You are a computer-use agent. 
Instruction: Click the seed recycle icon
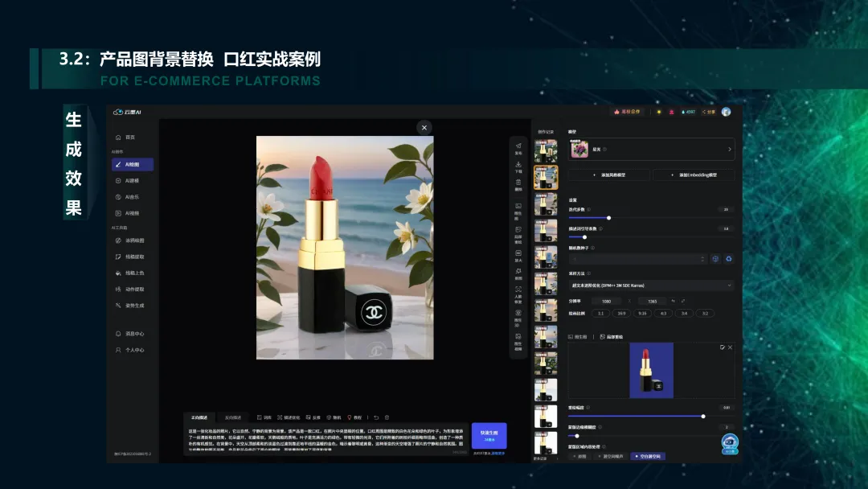pos(728,259)
